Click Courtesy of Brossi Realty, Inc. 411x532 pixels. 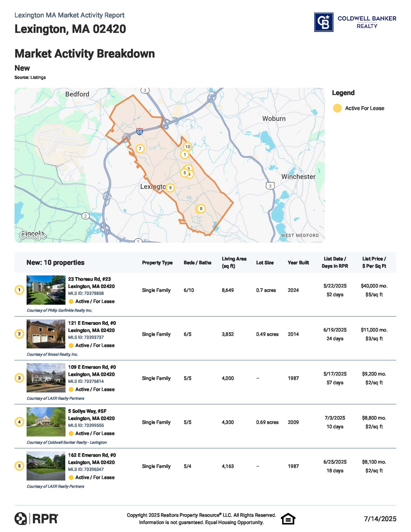point(52,355)
